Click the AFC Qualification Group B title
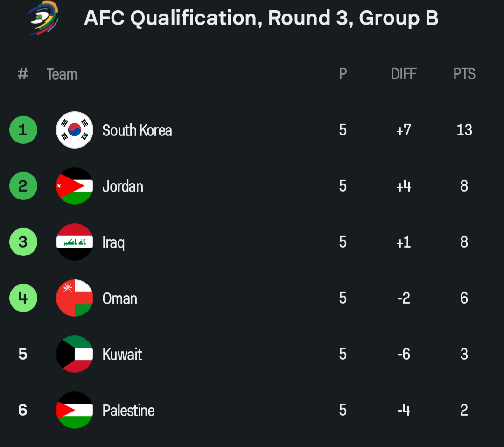 tap(261, 19)
